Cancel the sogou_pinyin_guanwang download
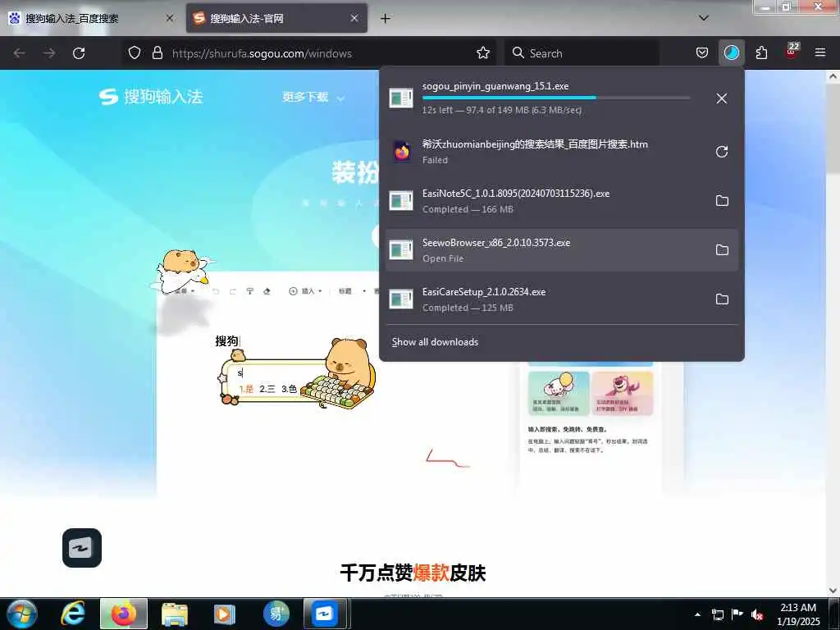Screen dimensions: 840x630 722,98
